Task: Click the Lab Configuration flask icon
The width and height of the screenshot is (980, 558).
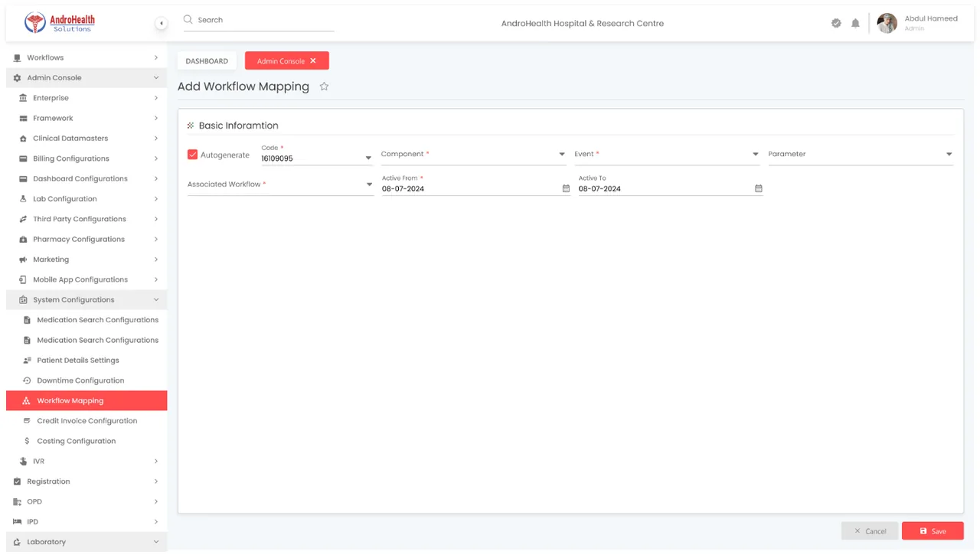Action: pos(23,199)
